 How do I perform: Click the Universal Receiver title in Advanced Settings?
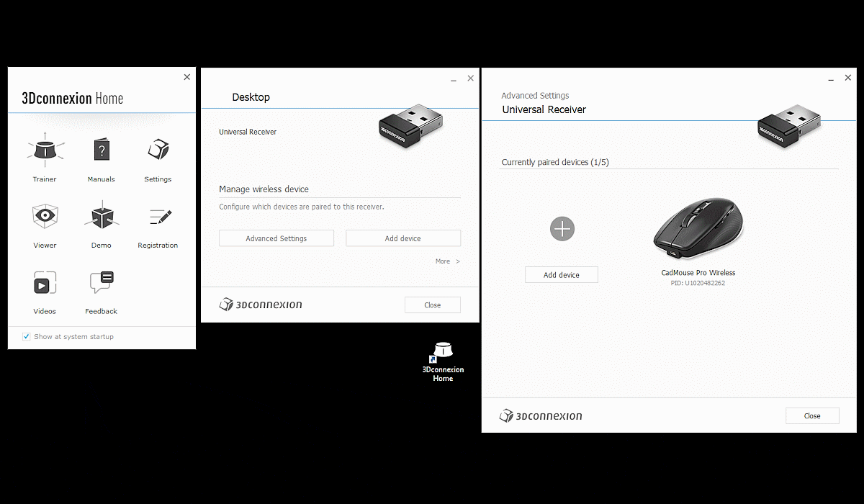point(544,110)
